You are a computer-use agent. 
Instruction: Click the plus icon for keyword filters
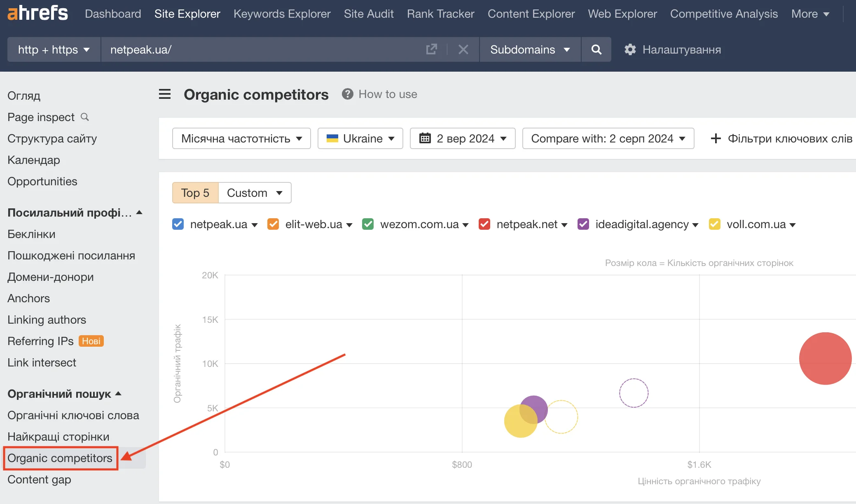pyautogui.click(x=716, y=138)
